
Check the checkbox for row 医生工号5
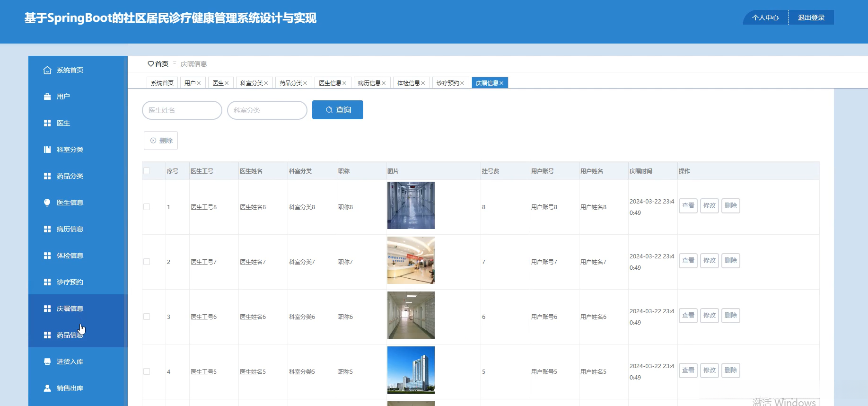click(x=147, y=371)
